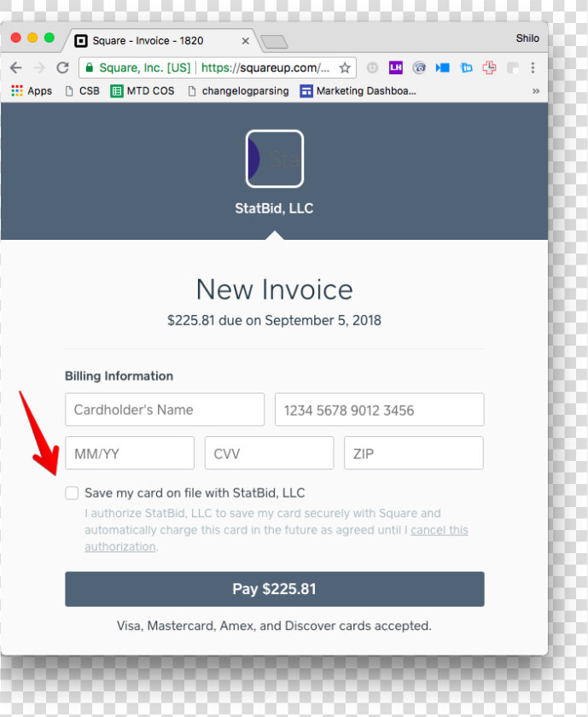Open a new browser tab
The height and width of the screenshot is (717, 588).
pos(274,42)
